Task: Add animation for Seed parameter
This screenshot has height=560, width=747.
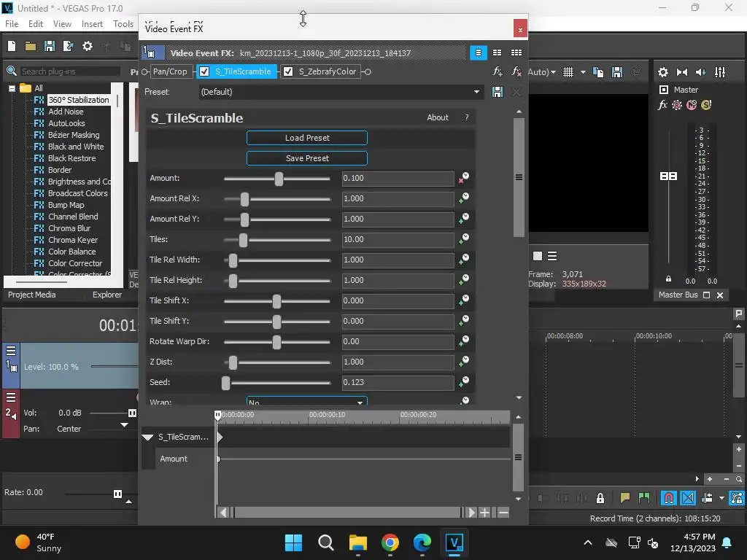Action: pos(463,382)
